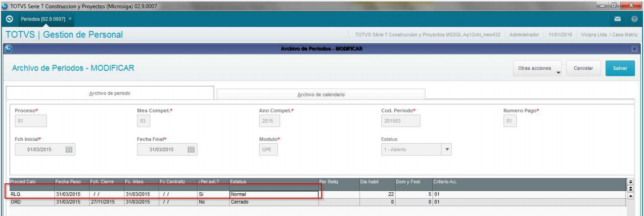Click the dialog title bar circle icon
The image size is (644, 216).
coord(9,49)
